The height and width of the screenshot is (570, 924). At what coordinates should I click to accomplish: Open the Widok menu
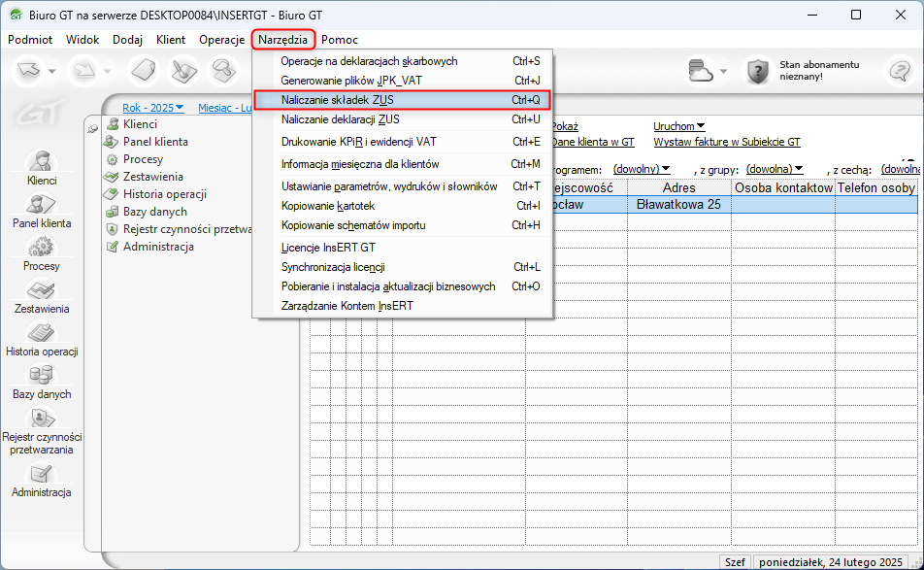(82, 40)
